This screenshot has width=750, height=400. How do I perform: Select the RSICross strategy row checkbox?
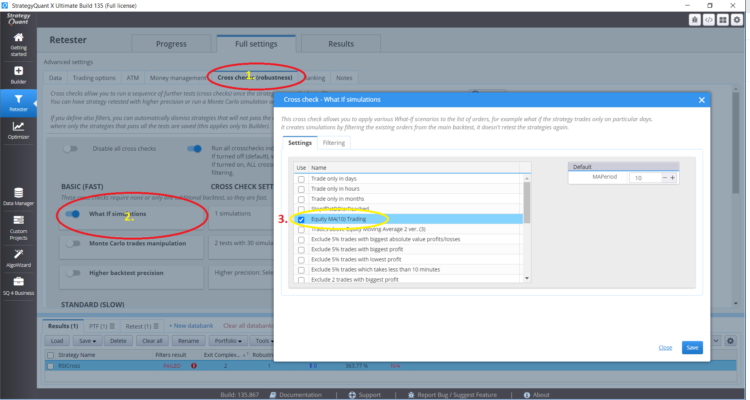(x=50, y=366)
